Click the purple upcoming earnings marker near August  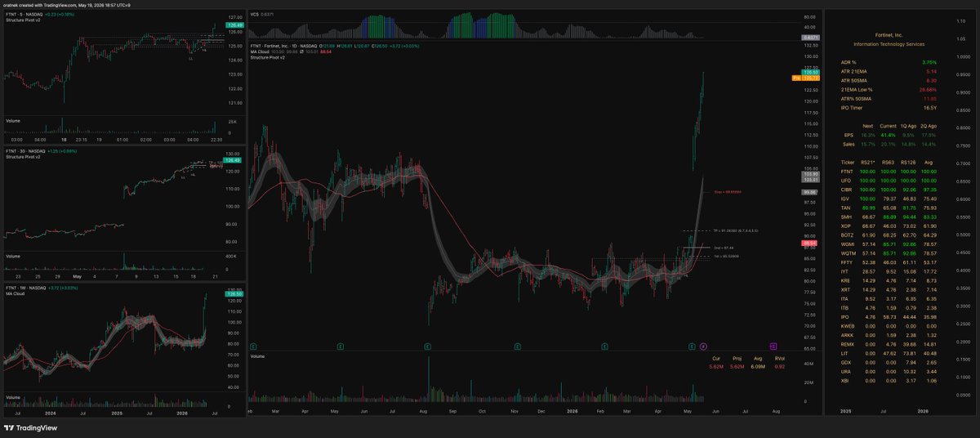tap(773, 346)
